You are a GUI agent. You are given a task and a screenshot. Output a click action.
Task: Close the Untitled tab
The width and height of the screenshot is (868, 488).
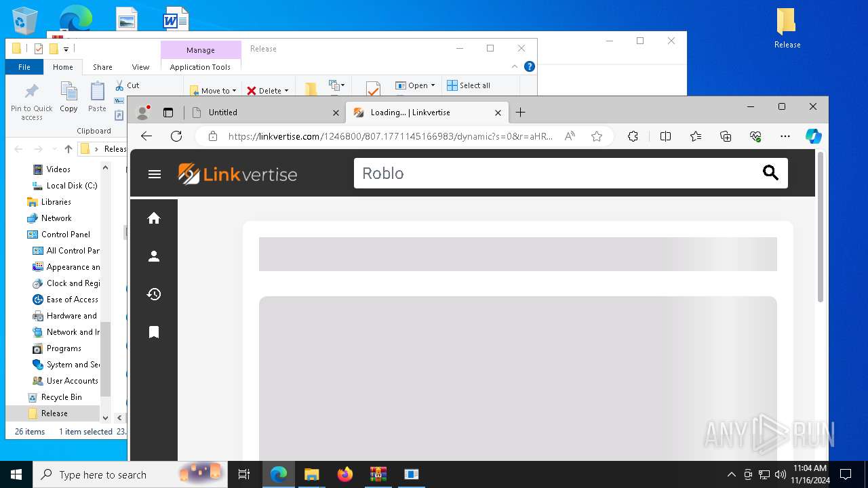(x=336, y=113)
